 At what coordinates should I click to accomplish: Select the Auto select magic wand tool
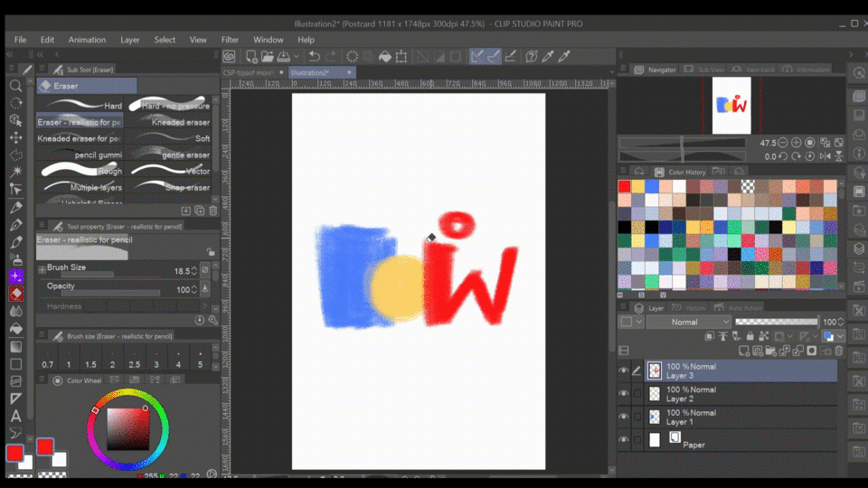pos(16,172)
